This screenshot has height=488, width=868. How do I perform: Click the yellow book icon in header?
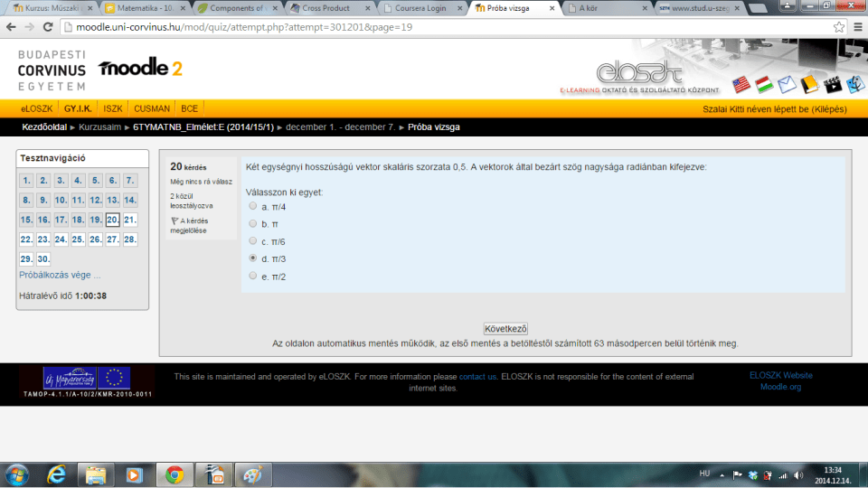pyautogui.click(x=809, y=85)
